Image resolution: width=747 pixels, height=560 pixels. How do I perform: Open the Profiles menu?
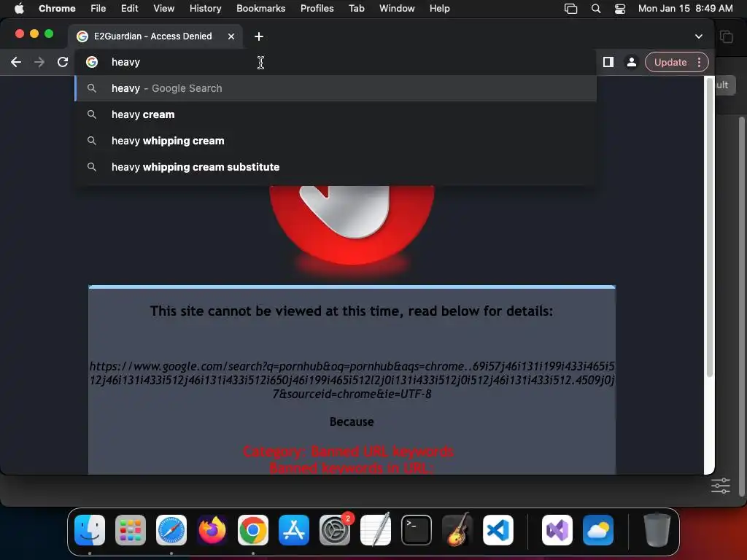[317, 8]
